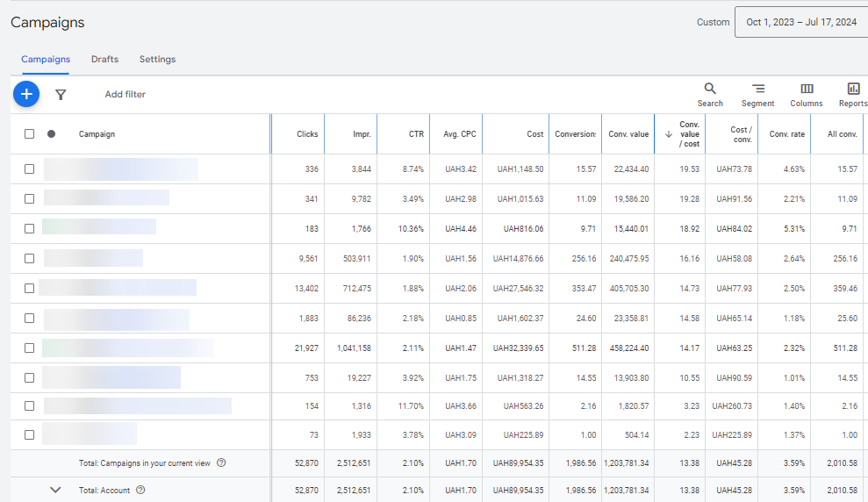This screenshot has height=502, width=868.
Task: Sort by the Clicks column header
Action: [307, 134]
